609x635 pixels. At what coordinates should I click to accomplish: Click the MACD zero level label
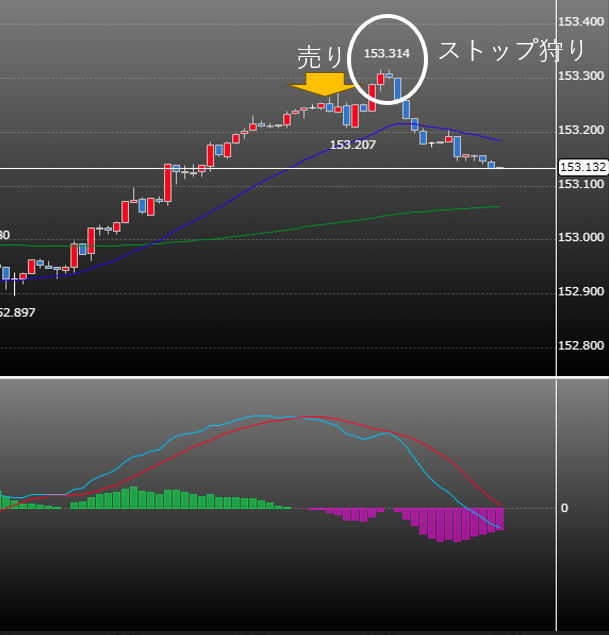pos(564,508)
